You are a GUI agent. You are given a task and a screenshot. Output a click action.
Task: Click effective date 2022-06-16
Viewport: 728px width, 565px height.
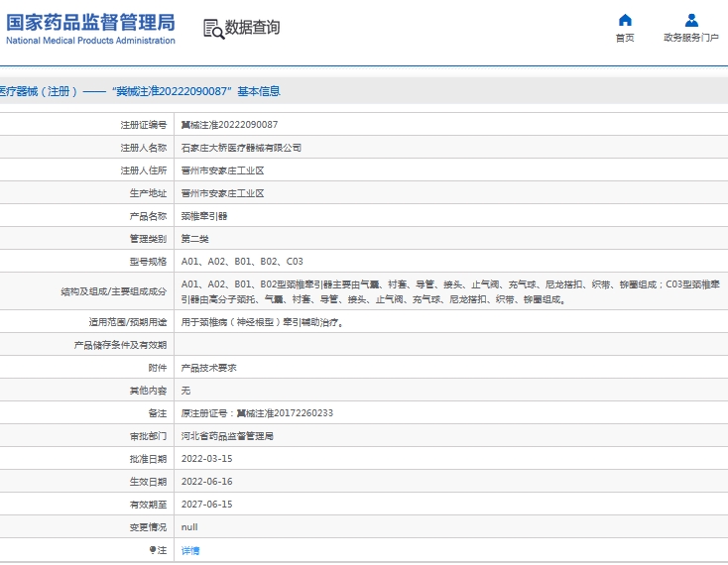(206, 482)
